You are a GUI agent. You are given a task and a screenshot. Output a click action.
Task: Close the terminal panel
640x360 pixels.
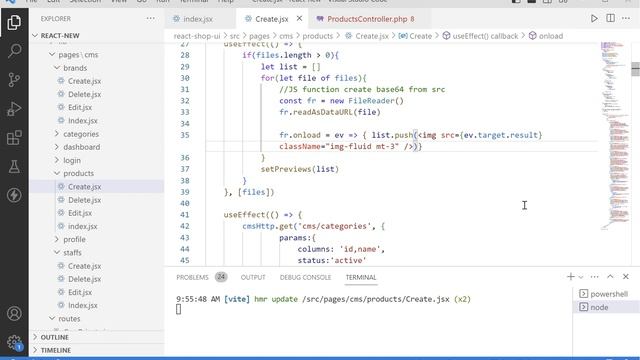tap(626, 277)
